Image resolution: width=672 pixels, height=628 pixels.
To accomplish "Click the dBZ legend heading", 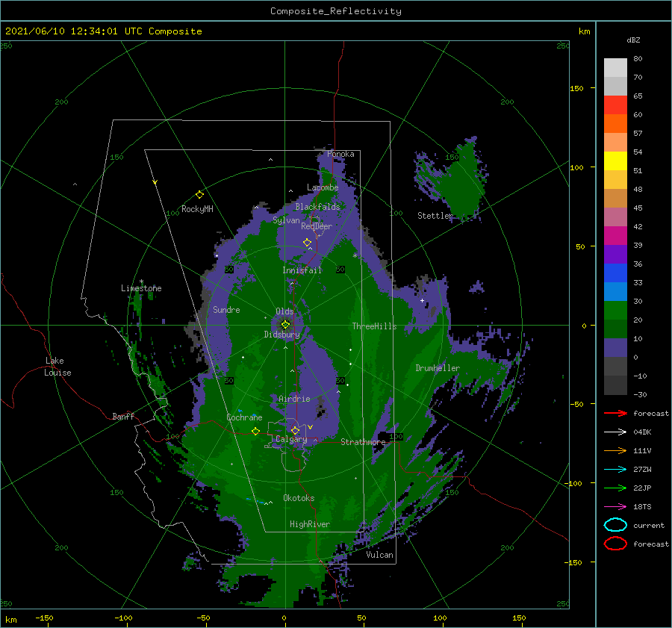I will click(x=633, y=40).
